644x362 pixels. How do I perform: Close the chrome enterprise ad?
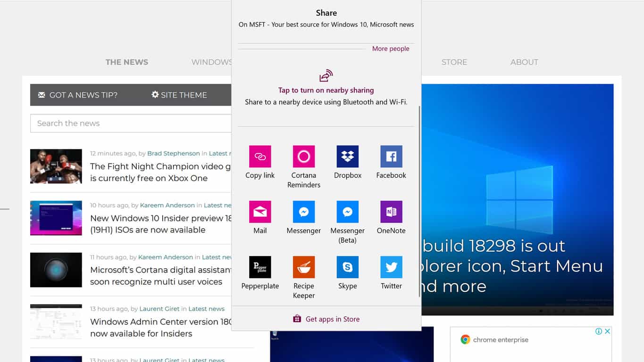[x=608, y=331]
